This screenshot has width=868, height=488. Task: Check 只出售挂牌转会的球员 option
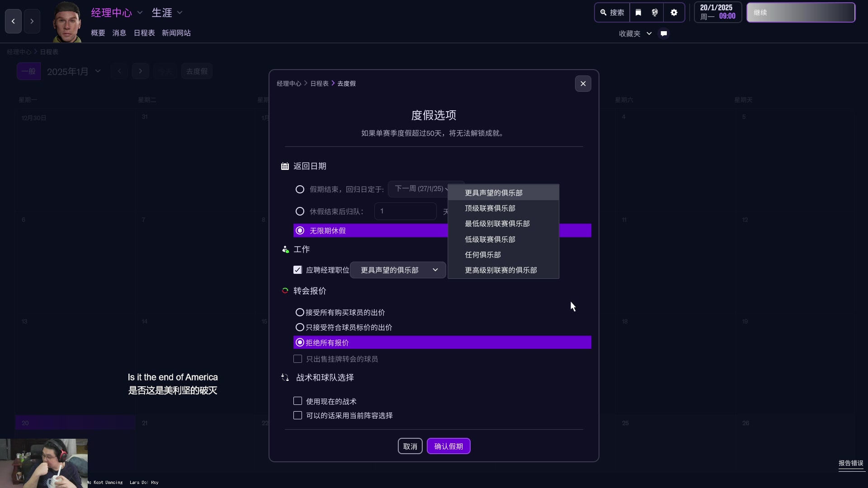coord(298,359)
